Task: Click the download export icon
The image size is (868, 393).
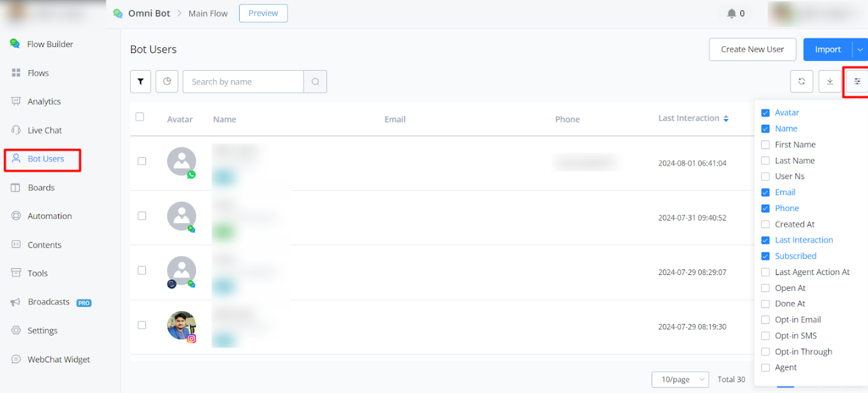Action: coord(829,81)
